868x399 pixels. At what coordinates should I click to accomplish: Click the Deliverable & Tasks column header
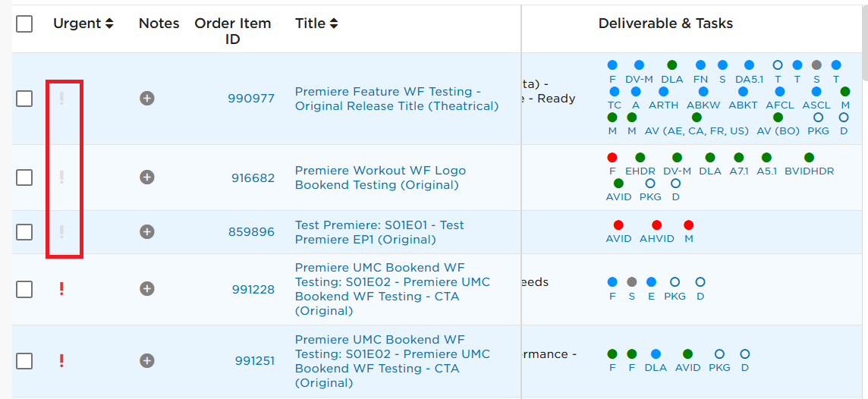665,24
